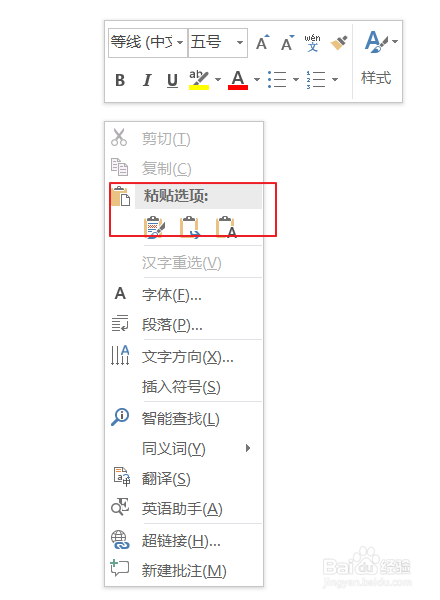Screen dimensions: 440x600
Task: Choose Keep Source Formatting paste icon
Action: tap(154, 227)
